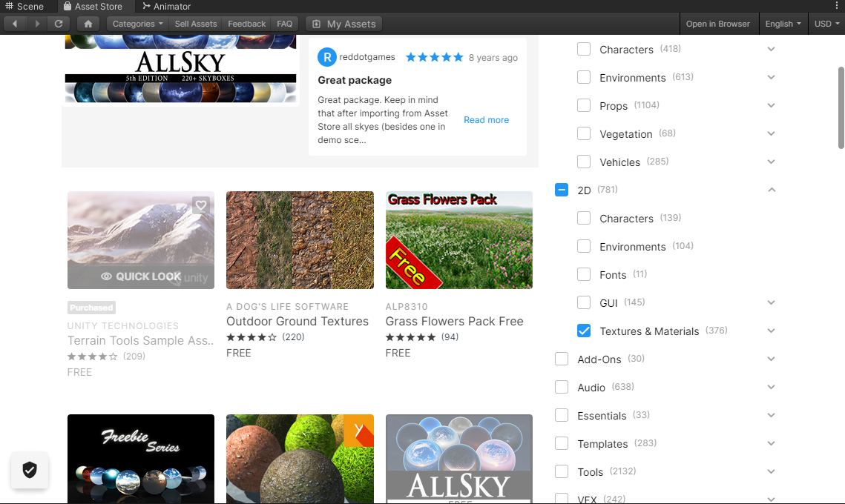
Task: Check the Fonts checkbox
Action: 584,274
